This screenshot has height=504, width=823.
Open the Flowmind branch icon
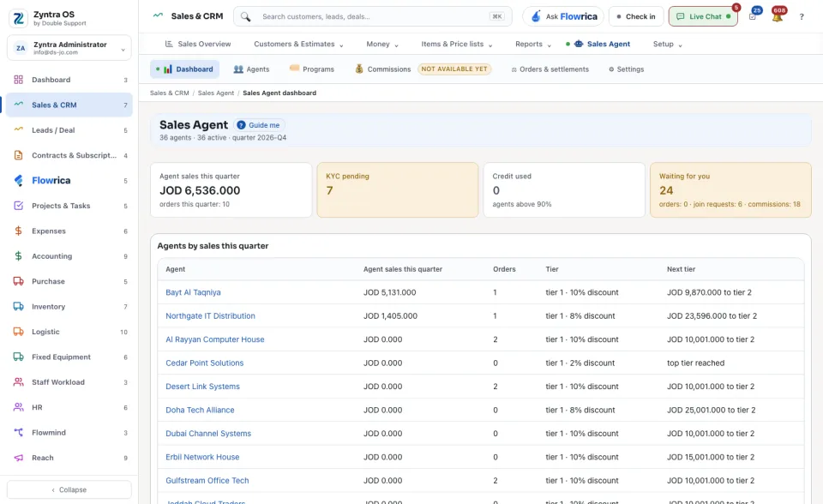(18, 433)
